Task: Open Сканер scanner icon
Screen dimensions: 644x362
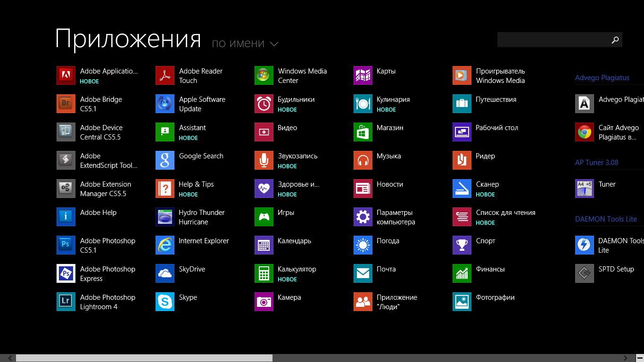Action: [462, 189]
